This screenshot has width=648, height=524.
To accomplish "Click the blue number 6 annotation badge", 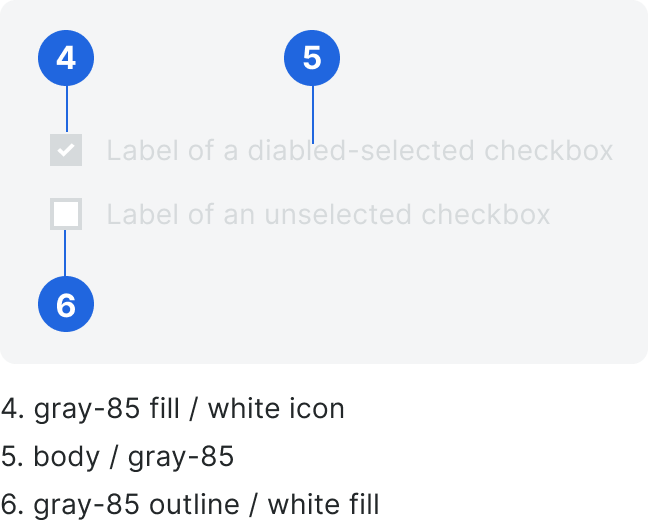I will (x=66, y=304).
